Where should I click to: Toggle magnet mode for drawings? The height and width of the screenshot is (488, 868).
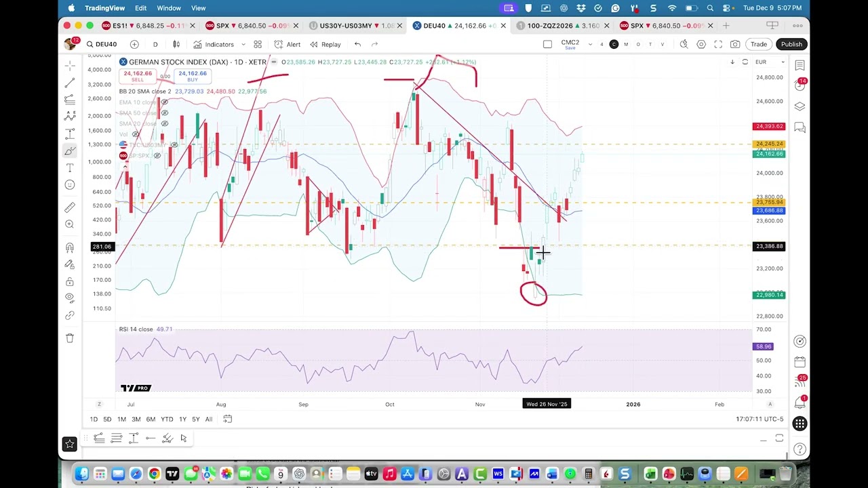70,248
